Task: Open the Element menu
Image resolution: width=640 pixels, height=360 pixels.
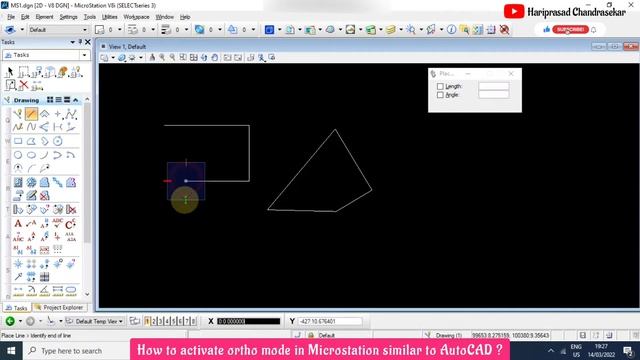Action: [44, 17]
